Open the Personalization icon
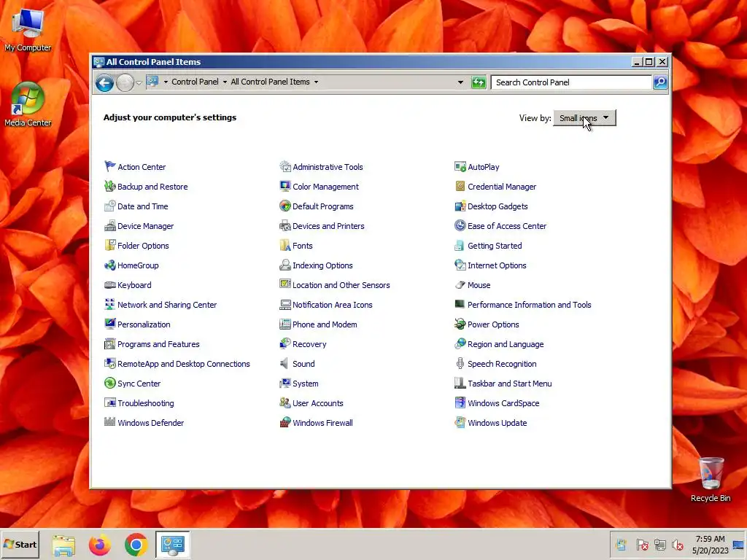 110,324
